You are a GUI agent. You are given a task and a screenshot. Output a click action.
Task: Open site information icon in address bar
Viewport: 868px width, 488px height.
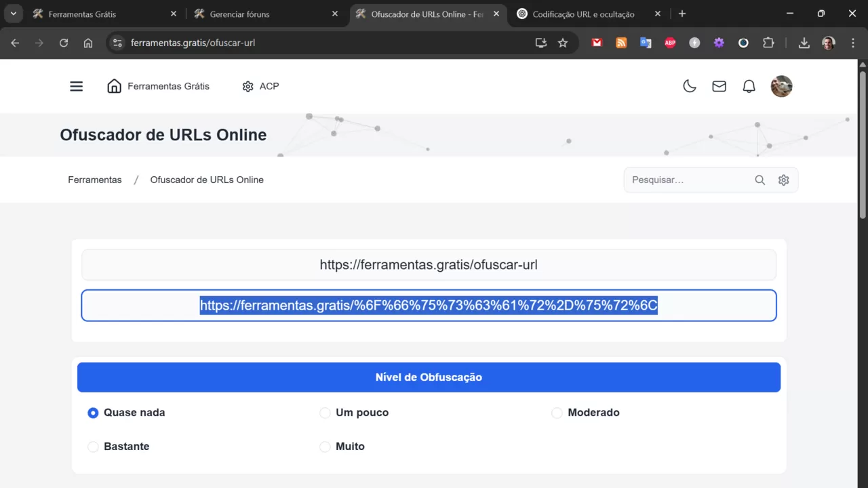[117, 43]
